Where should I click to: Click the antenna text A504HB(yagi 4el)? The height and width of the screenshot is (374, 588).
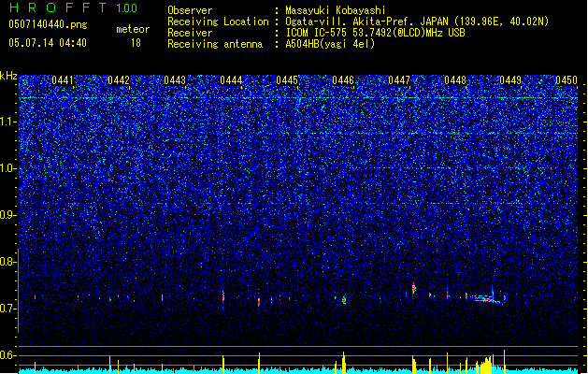click(330, 44)
